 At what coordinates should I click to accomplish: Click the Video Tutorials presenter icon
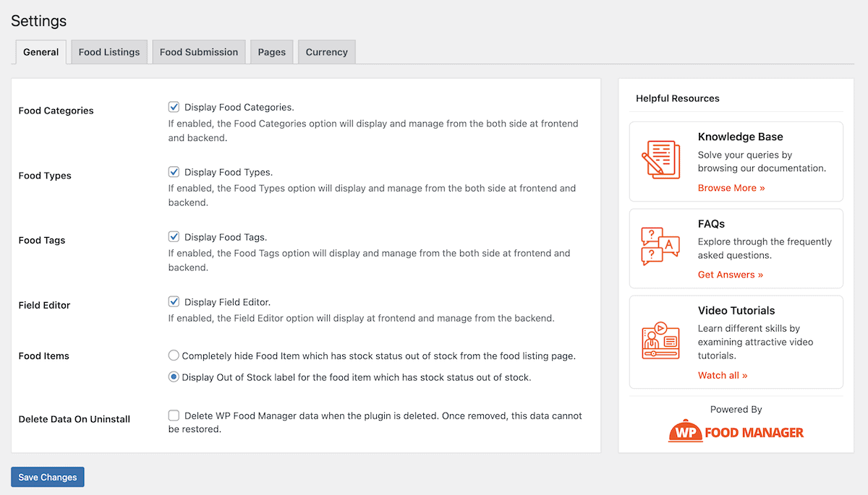[661, 340]
